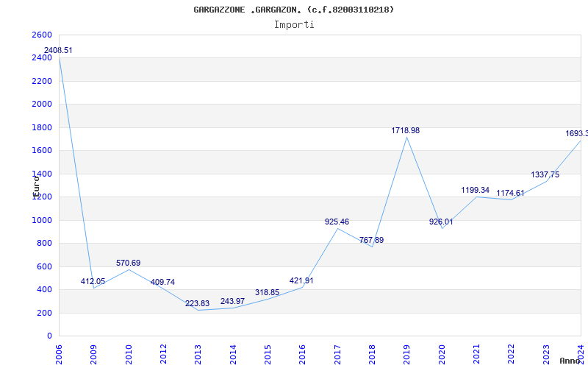Click the 223.83 lowest value label

coord(198,303)
